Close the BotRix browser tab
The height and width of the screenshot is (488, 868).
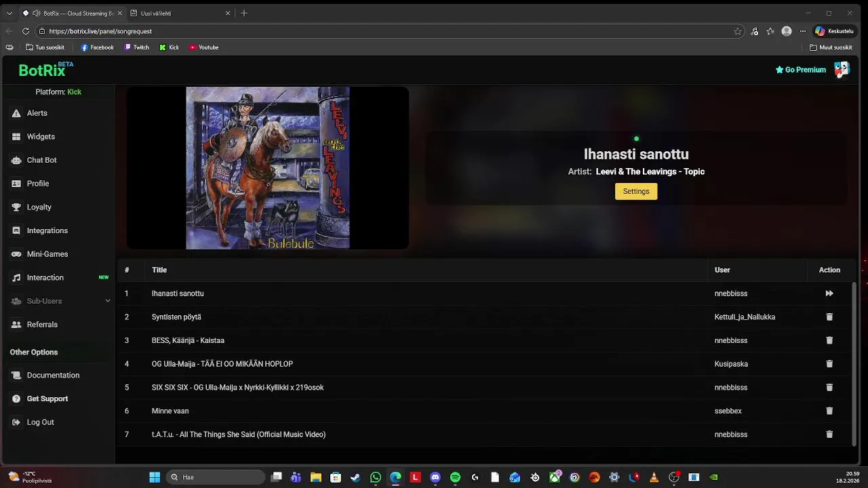point(119,13)
